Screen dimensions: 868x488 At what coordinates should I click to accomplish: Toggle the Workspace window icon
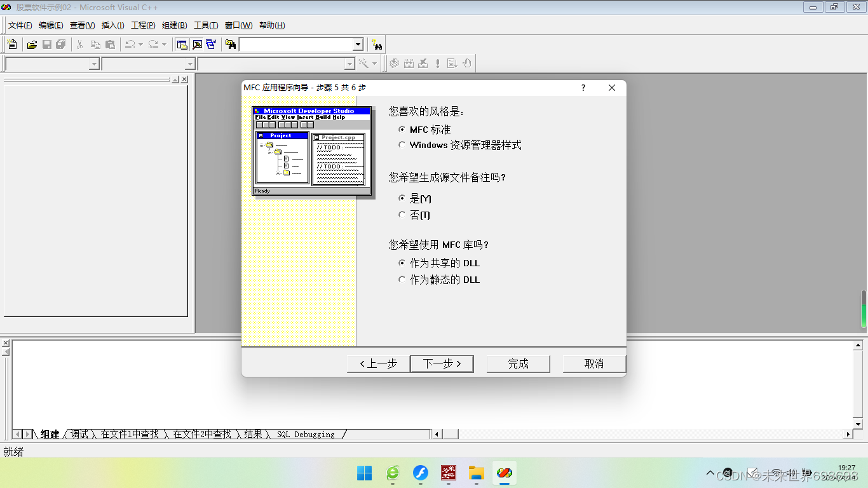(x=182, y=44)
